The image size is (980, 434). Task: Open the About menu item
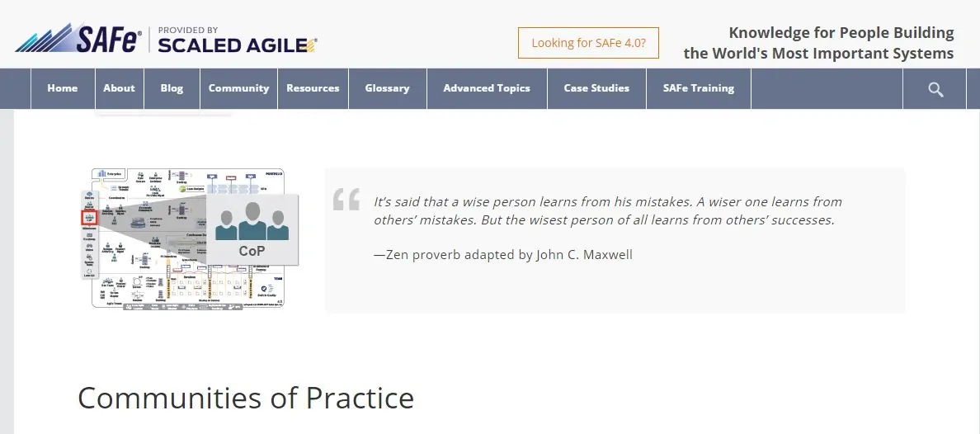(x=119, y=88)
